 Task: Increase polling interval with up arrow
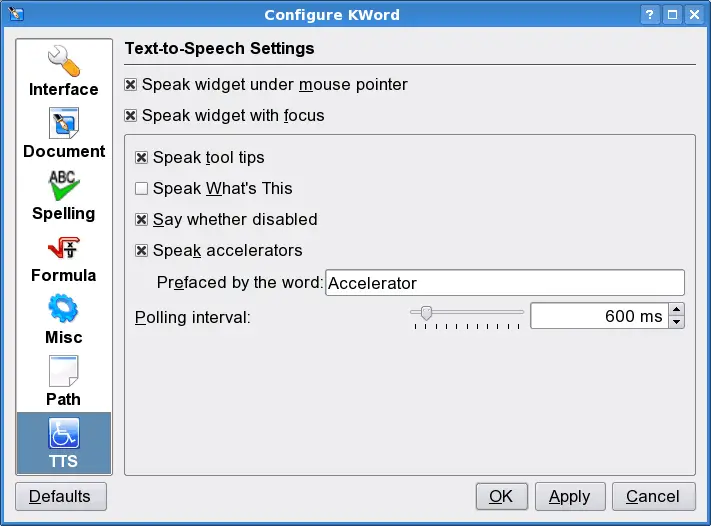click(x=677, y=310)
